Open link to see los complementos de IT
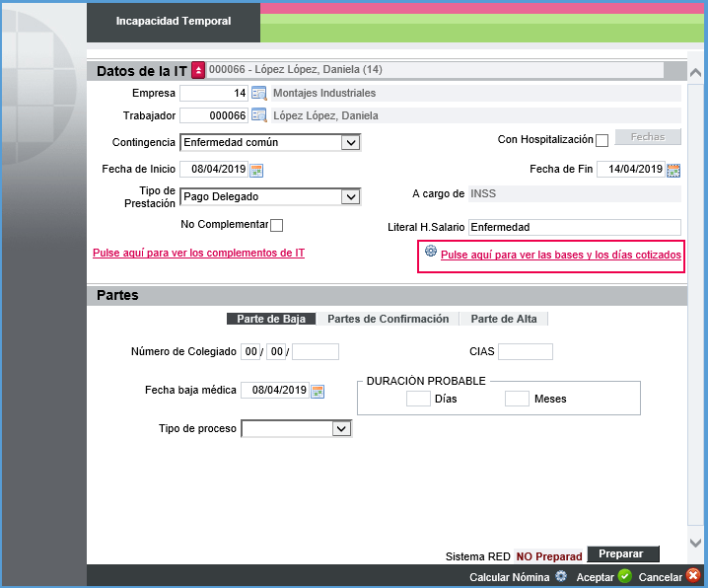 [198, 253]
